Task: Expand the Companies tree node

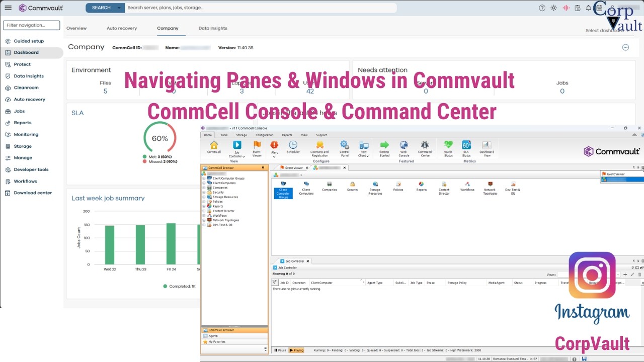Action: 204,188
